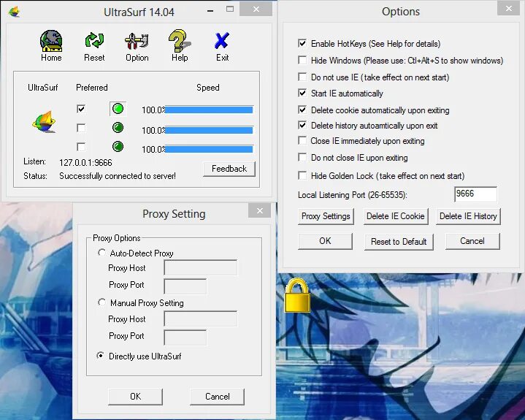
Task: Click the blue X Exit icon
Action: (222, 46)
